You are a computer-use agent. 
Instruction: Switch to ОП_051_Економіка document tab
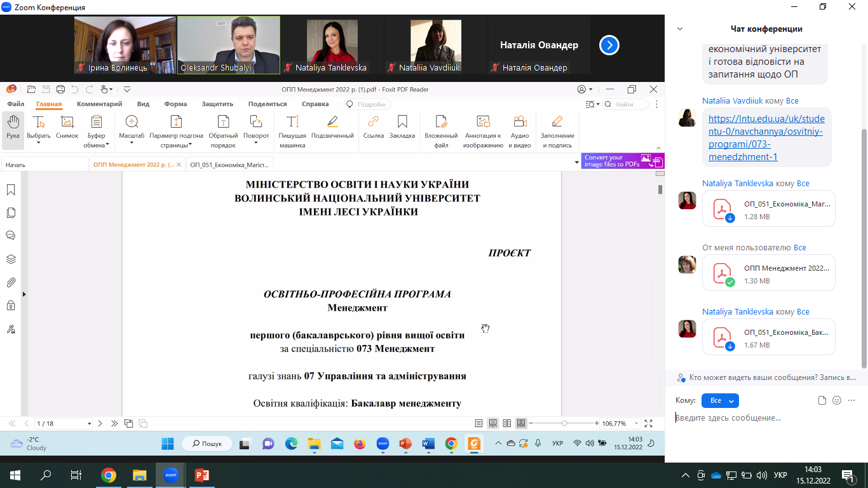[x=230, y=165]
